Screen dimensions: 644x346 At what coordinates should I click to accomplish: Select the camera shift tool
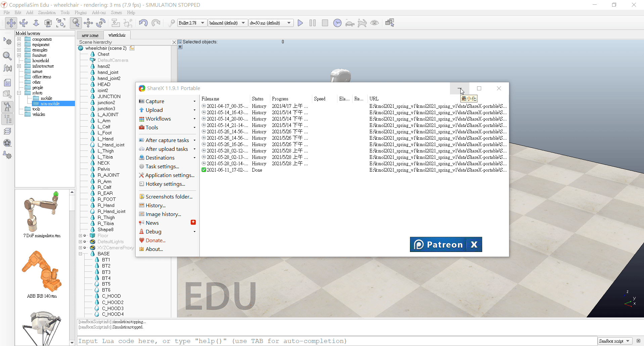(36, 23)
